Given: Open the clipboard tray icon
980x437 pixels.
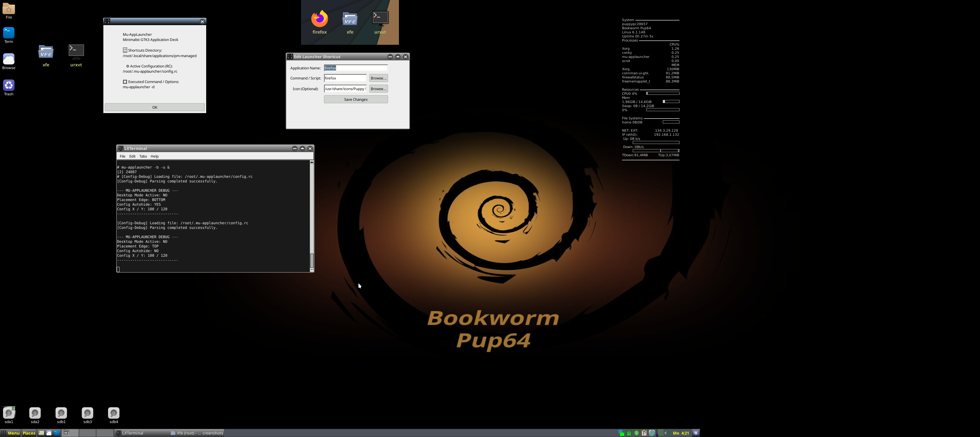Looking at the screenshot, I should point(644,433).
